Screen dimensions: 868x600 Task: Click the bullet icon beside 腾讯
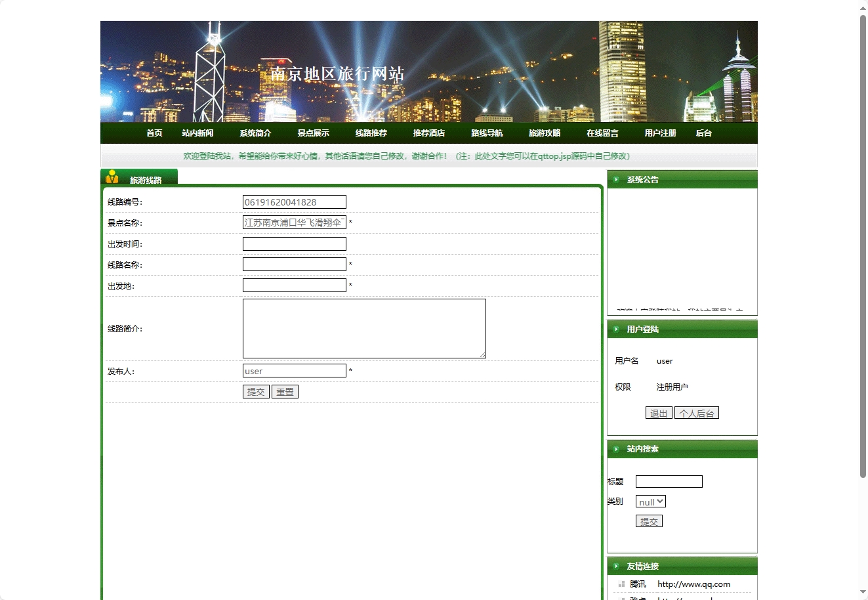tap(621, 584)
